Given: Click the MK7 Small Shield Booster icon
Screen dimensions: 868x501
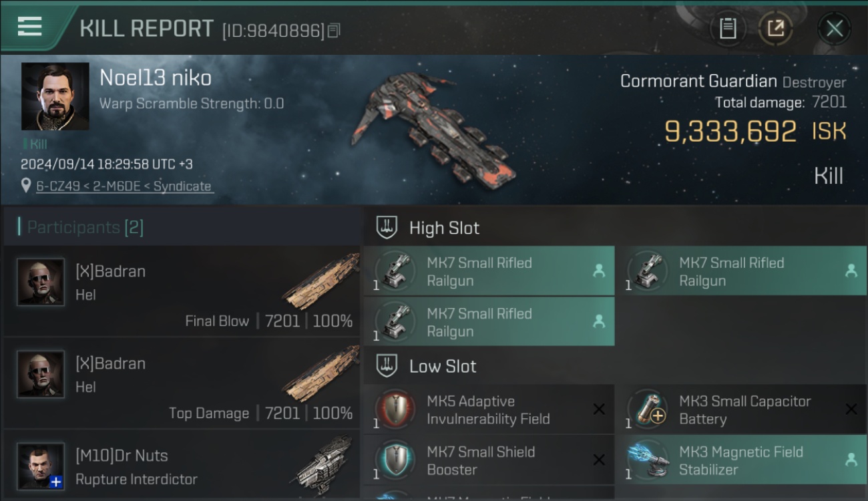Looking at the screenshot, I should coord(395,460).
